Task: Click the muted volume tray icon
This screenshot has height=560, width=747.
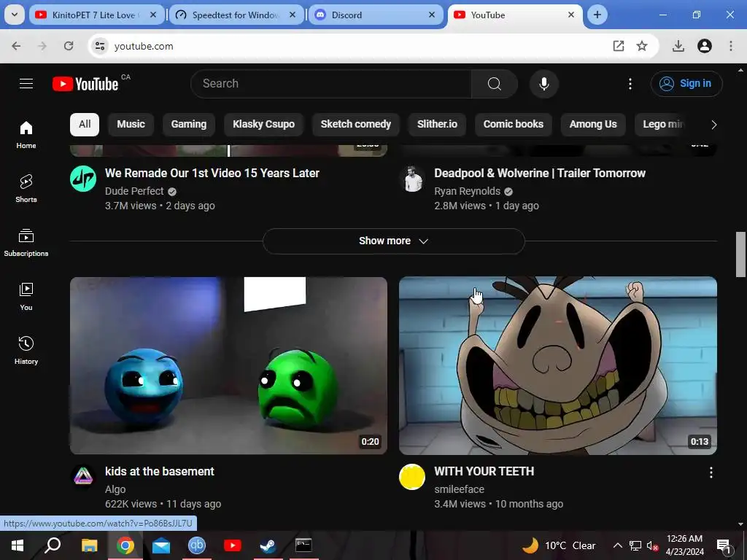Action: pyautogui.click(x=652, y=545)
